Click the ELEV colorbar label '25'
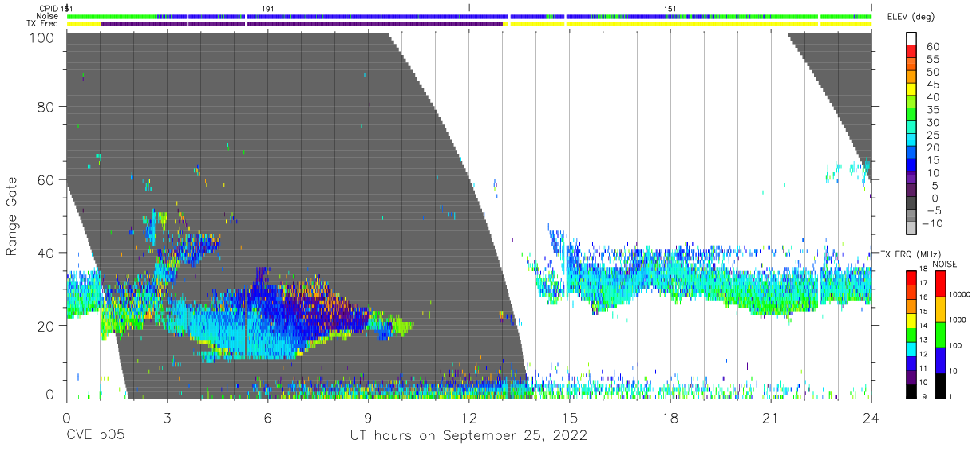 pos(932,136)
